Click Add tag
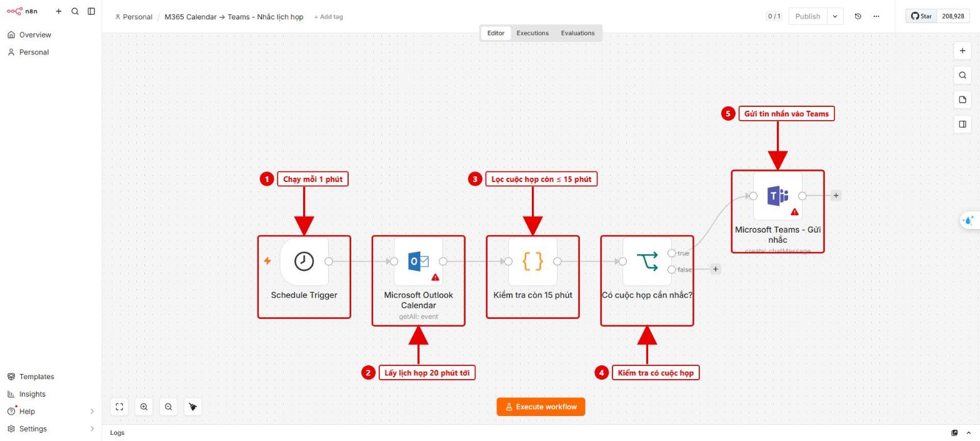This screenshot has height=441, width=980. coord(328,17)
